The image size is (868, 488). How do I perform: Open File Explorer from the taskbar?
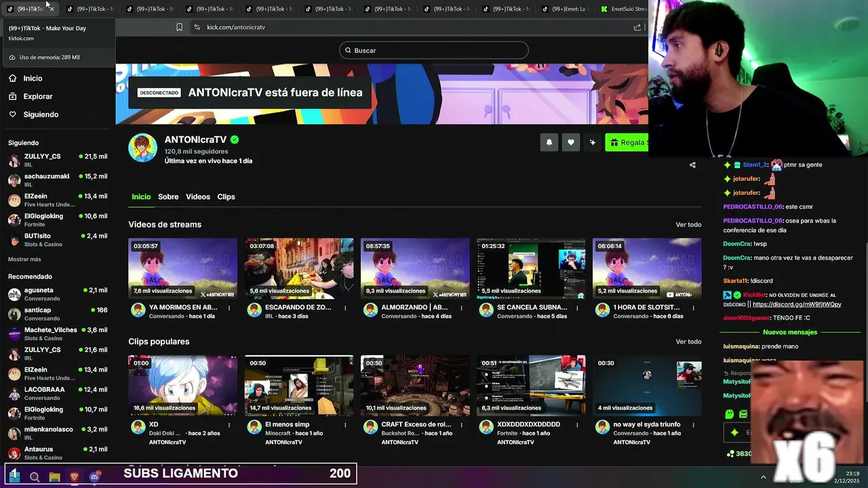coord(54,476)
